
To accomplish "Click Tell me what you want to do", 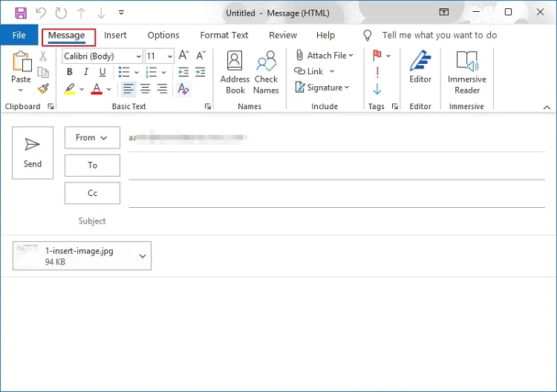I will (x=440, y=35).
